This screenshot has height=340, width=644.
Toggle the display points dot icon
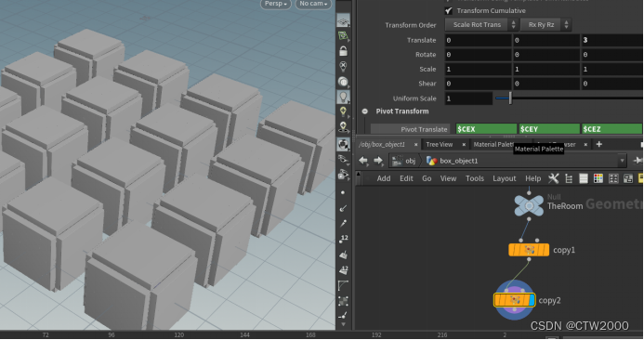[343, 192]
